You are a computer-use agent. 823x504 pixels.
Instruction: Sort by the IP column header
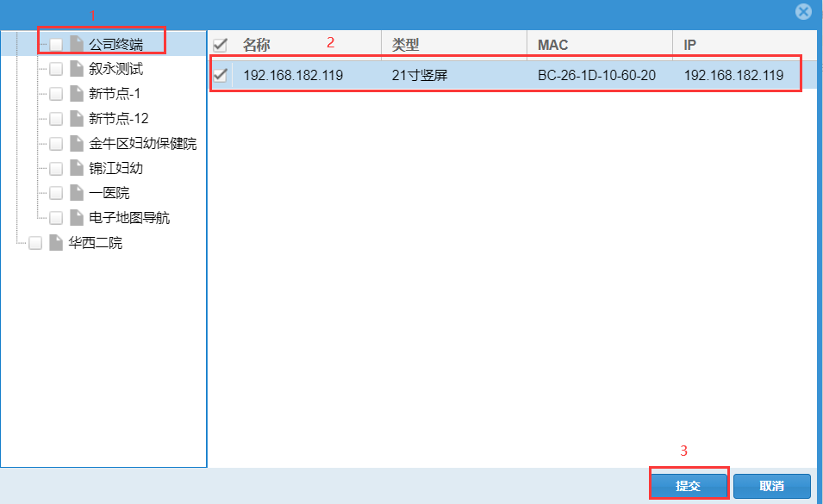click(x=689, y=45)
